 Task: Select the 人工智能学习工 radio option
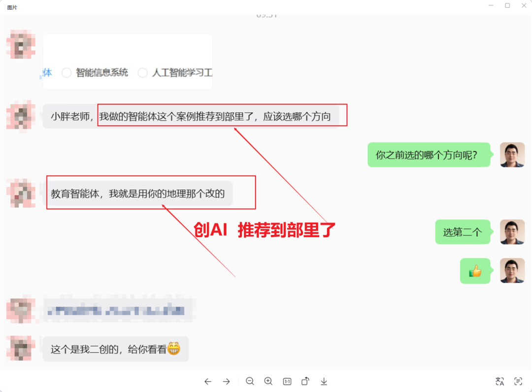click(142, 72)
